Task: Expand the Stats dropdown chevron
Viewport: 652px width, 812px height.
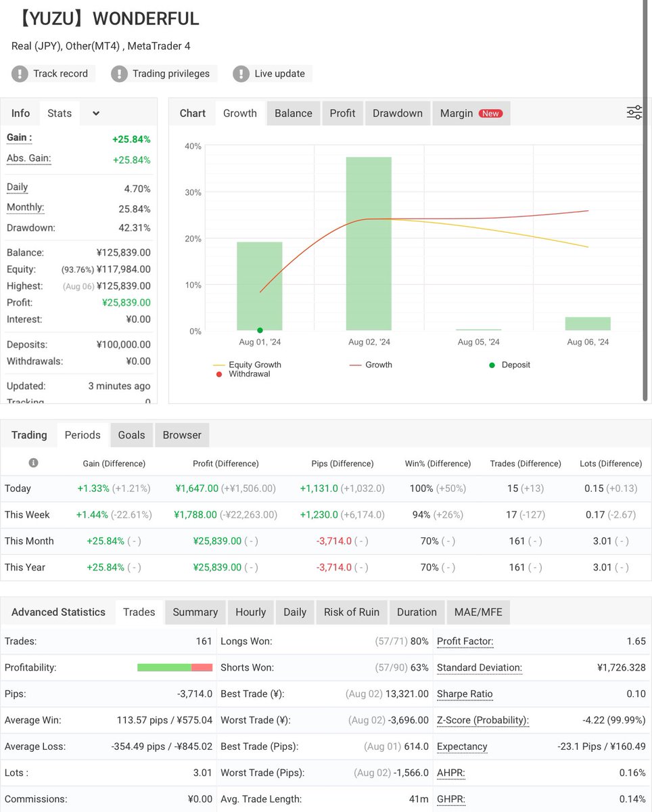Action: click(96, 114)
